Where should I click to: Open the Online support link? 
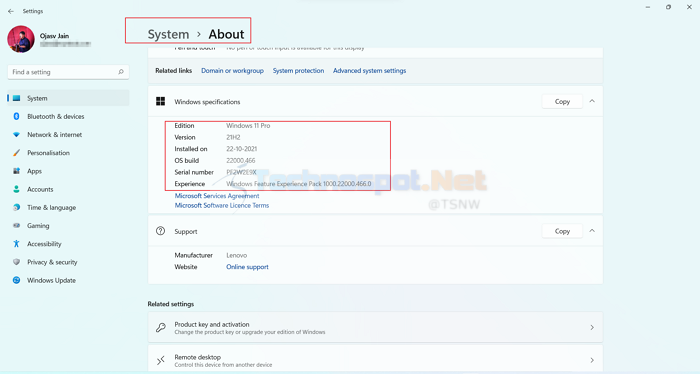click(247, 267)
